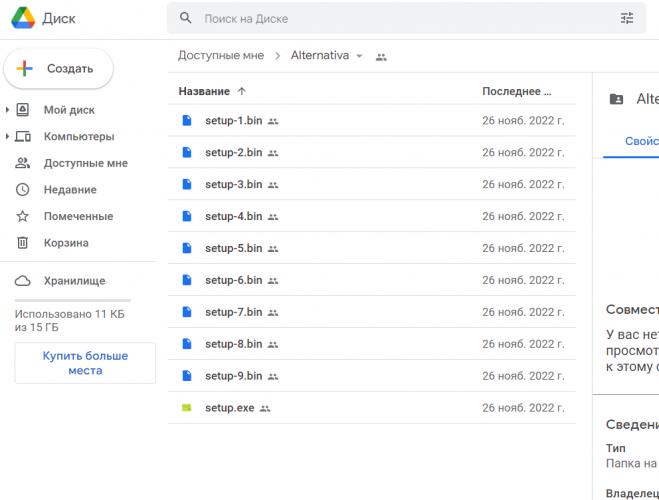Screen dimensions: 659x500
Task: Click the storage usage progress bar
Action: click(72, 300)
